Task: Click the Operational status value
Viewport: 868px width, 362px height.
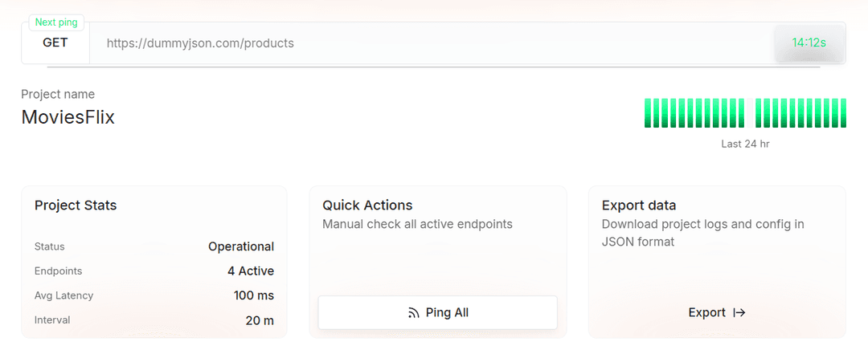Action: [x=241, y=246]
